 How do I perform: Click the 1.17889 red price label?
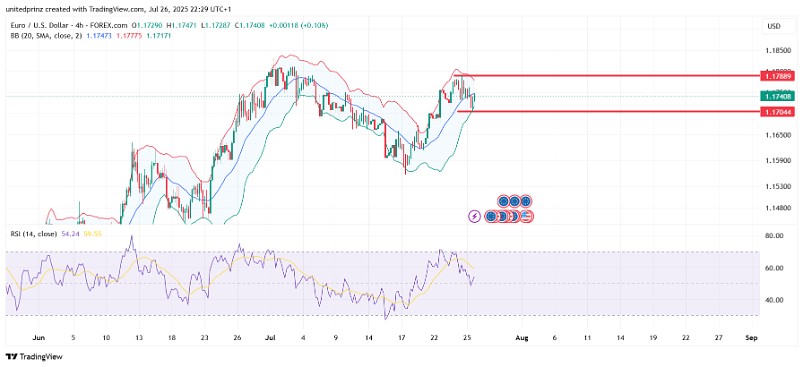(x=777, y=76)
